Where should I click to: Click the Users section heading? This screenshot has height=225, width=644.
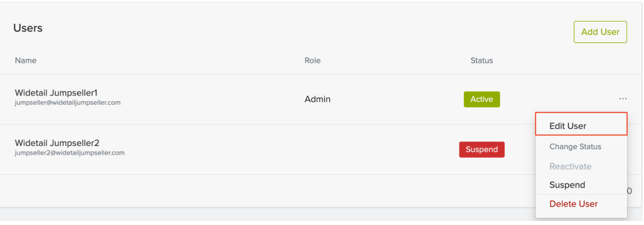[x=28, y=28]
